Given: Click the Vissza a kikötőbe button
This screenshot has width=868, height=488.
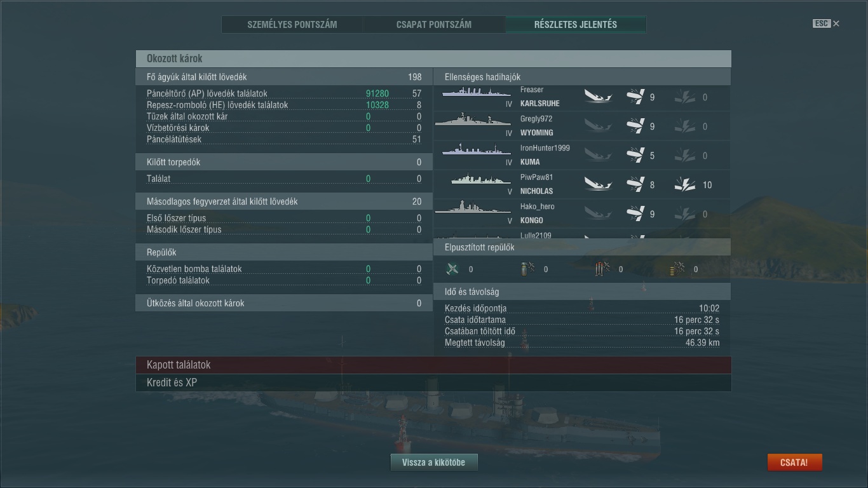Looking at the screenshot, I should [434, 463].
